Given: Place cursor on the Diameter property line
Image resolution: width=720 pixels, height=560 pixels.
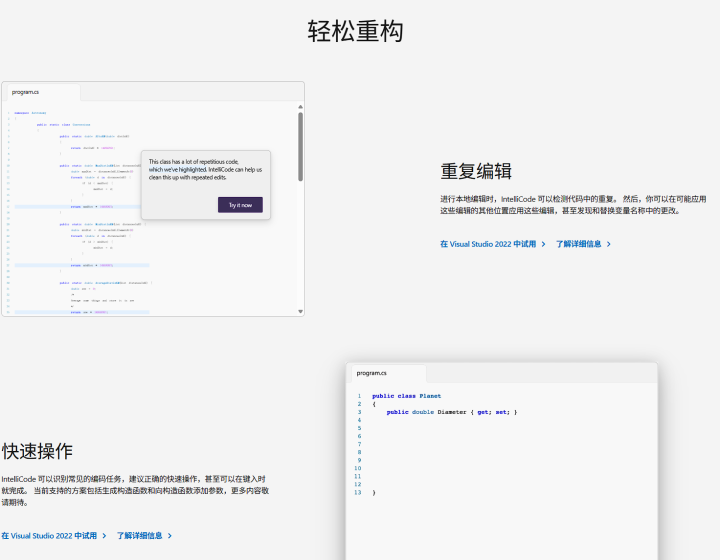Looking at the screenshot, I should click(451, 412).
